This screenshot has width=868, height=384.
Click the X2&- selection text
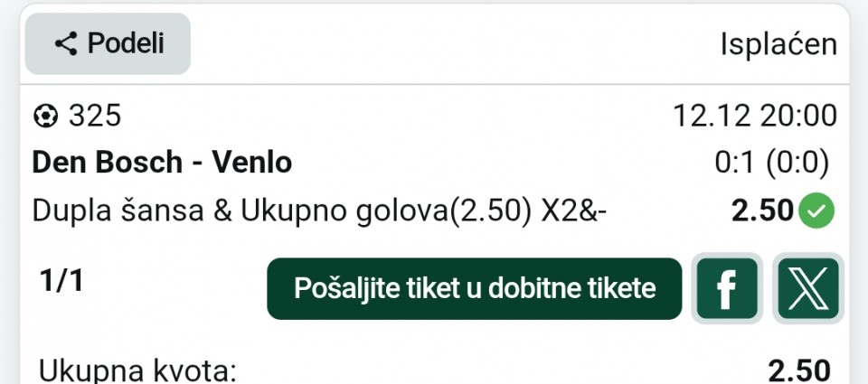coord(574,211)
